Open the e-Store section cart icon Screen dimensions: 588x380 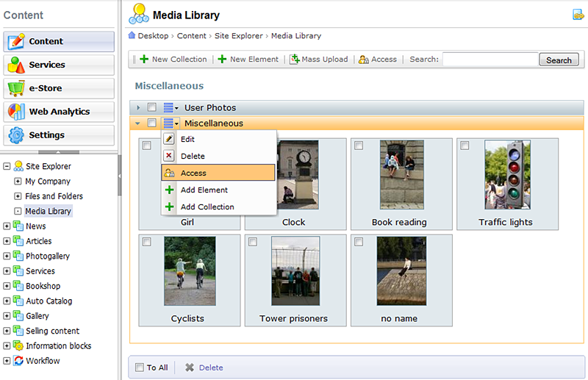[x=16, y=88]
